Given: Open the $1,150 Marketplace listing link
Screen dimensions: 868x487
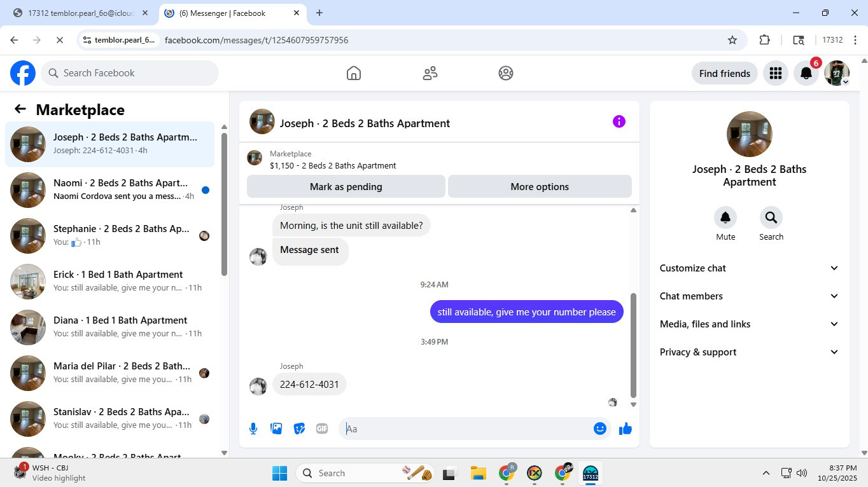Looking at the screenshot, I should pos(333,166).
